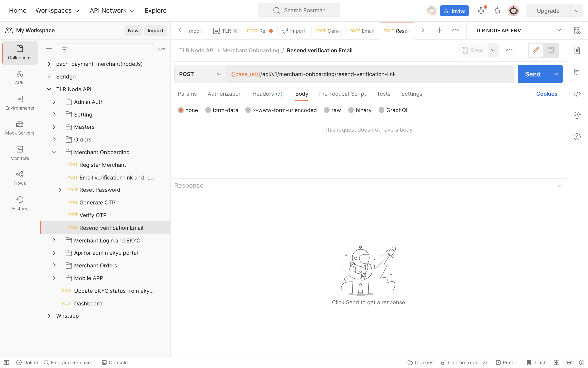Click the Upgrade button

[548, 11]
